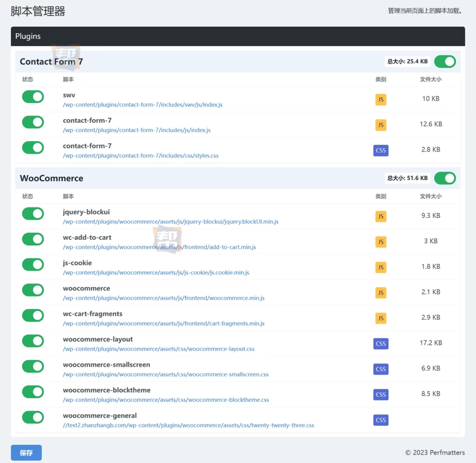Screen dimensions: 476x463
Task: Turn off the jquery-blockui script toggle
Action: 33,214
